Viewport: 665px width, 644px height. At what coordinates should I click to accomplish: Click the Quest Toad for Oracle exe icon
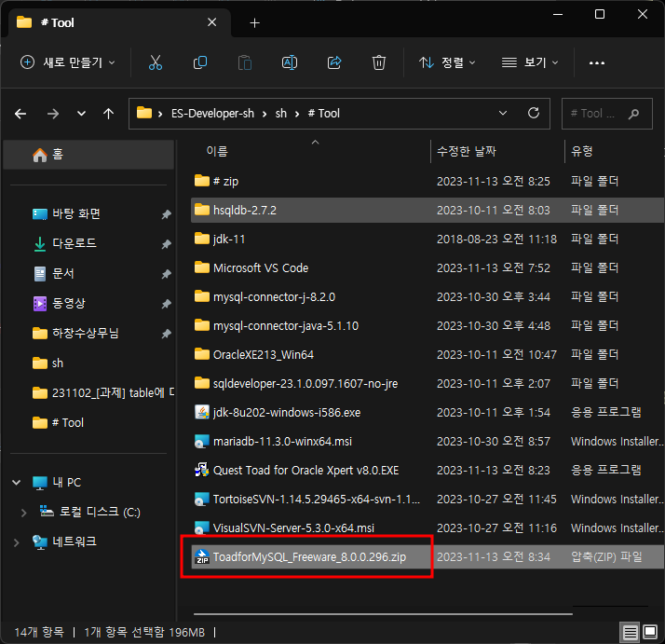pyautogui.click(x=202, y=470)
